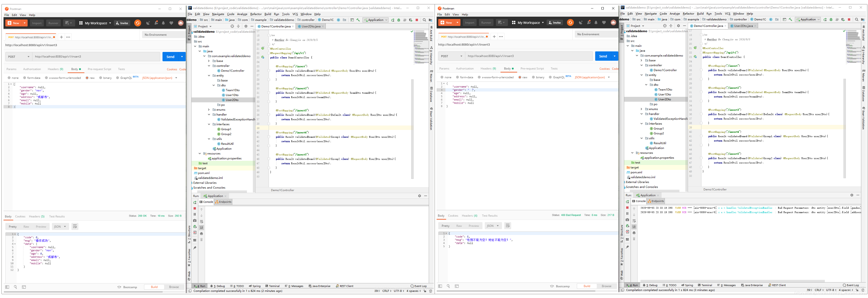Viewport: 868px width, 298px height.
Task: Click Find icon at bottom of left Postman window
Action: tap(15, 287)
